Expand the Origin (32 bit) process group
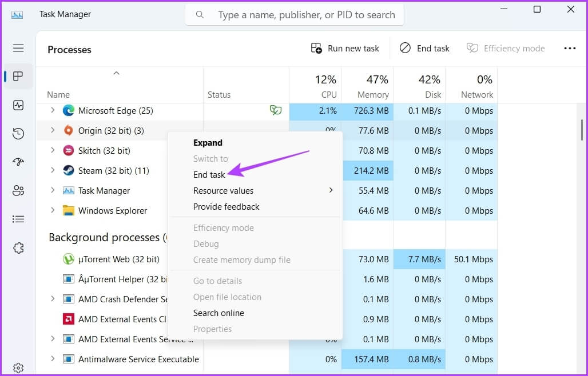Viewport: 588px width, 376px height. pyautogui.click(x=53, y=130)
